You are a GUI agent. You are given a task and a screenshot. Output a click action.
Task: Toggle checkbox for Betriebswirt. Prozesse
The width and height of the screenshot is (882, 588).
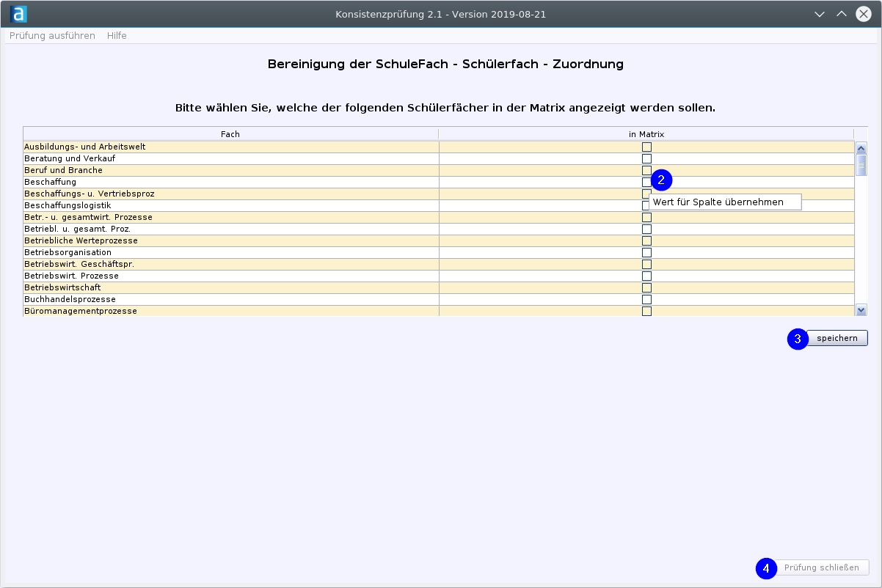click(x=646, y=276)
